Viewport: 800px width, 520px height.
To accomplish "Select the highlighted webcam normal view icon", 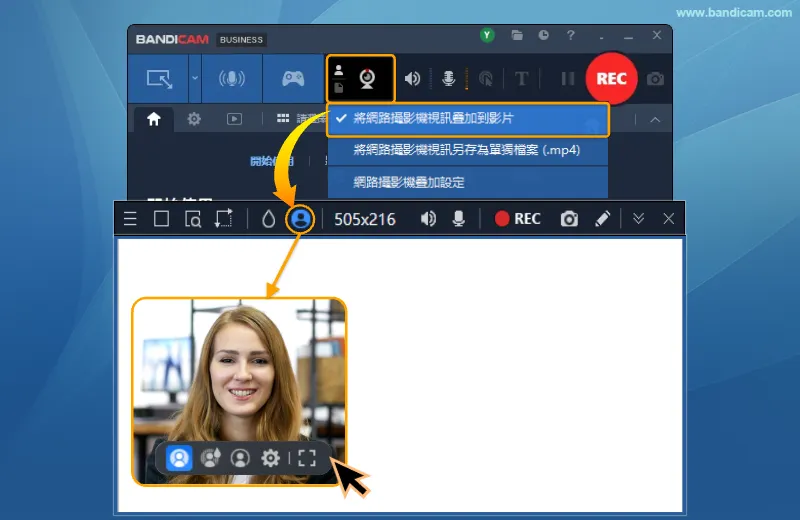I will [179, 458].
